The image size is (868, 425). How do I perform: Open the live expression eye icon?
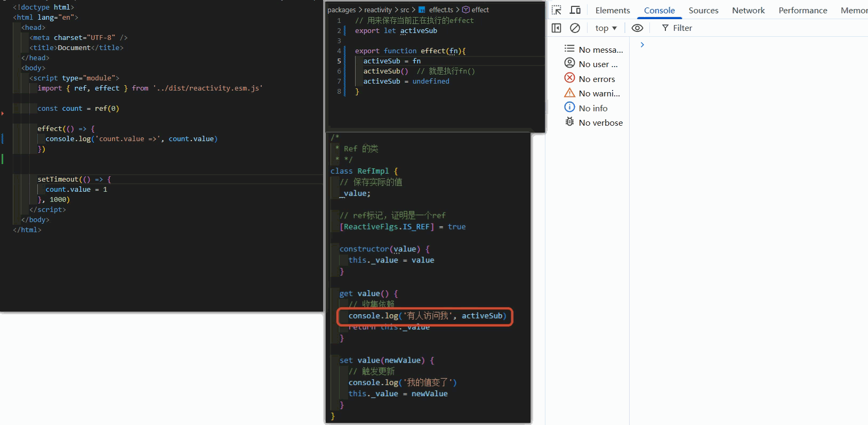[x=637, y=28]
